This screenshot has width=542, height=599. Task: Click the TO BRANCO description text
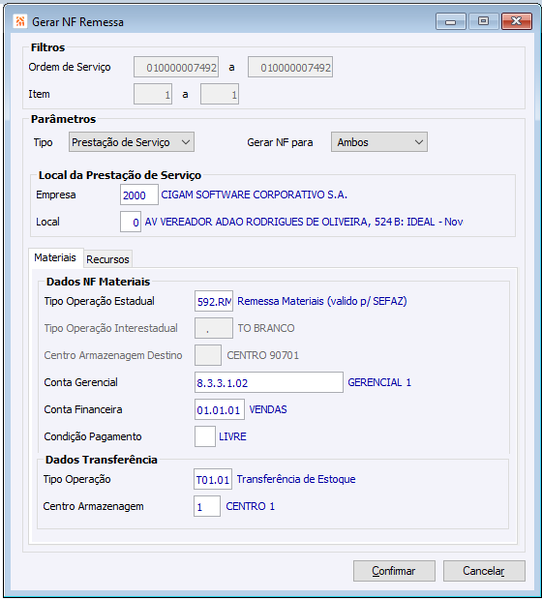(x=266, y=328)
